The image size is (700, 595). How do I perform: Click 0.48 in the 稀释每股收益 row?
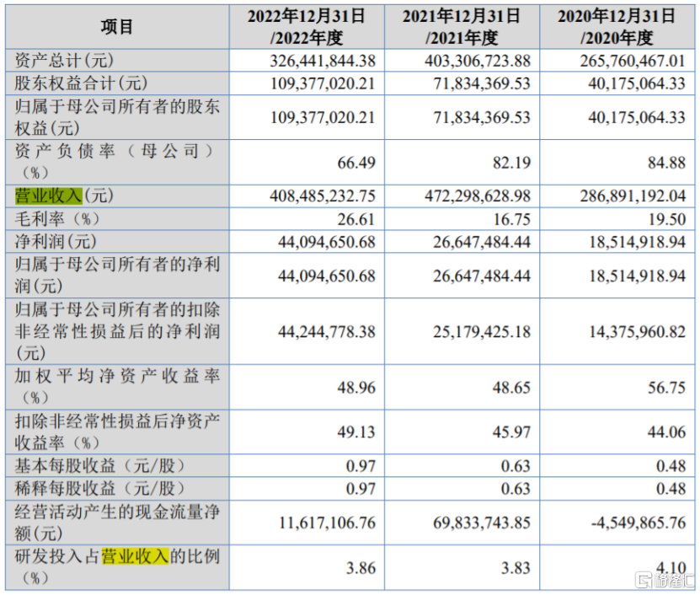click(671, 489)
